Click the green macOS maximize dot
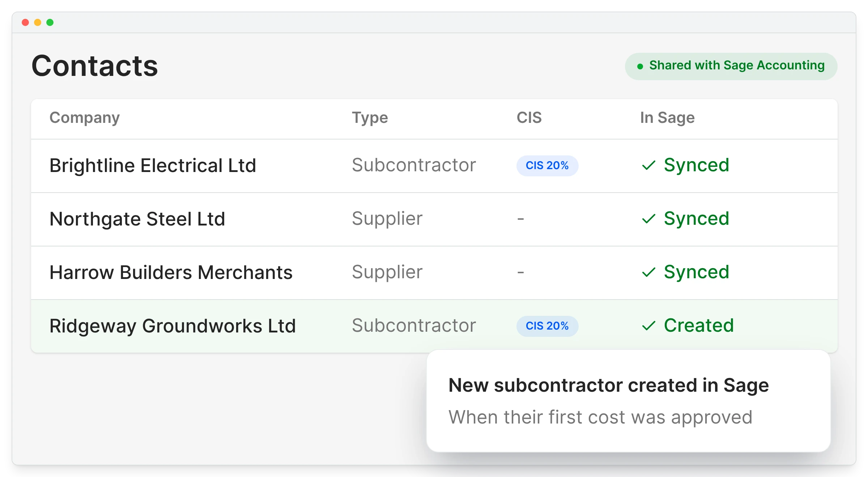This screenshot has height=477, width=868. [50, 22]
